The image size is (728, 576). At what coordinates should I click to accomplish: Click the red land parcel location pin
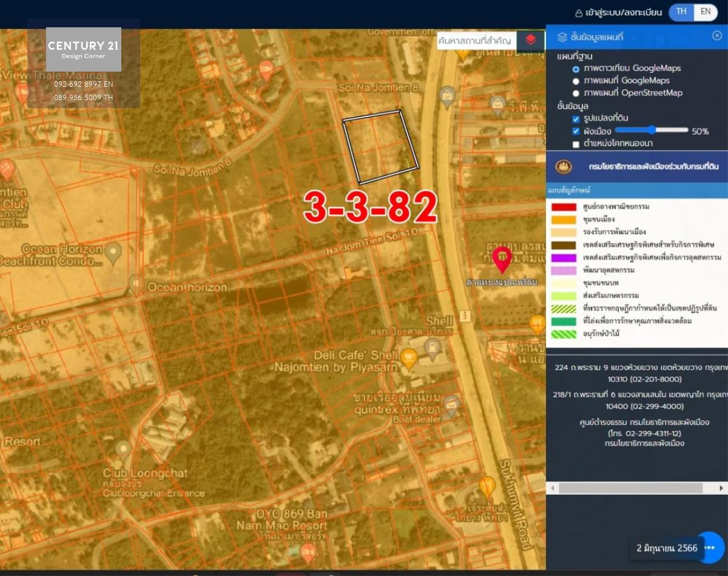tap(502, 259)
